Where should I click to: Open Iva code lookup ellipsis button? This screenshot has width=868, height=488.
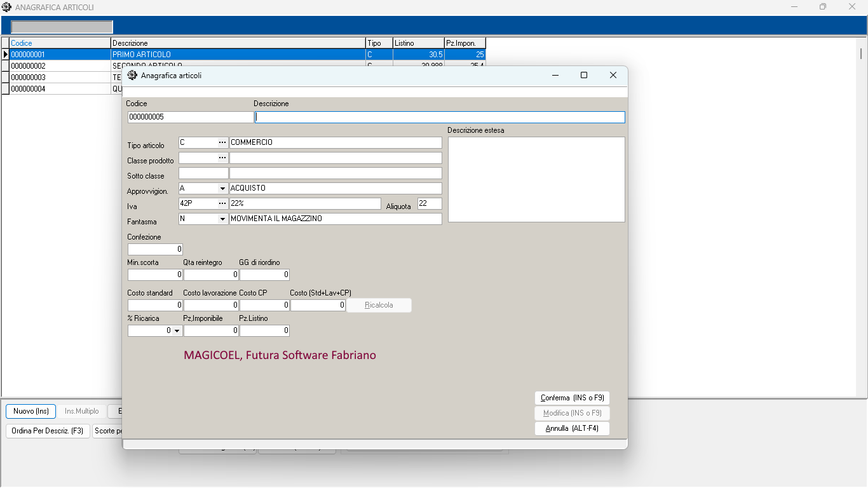(222, 203)
